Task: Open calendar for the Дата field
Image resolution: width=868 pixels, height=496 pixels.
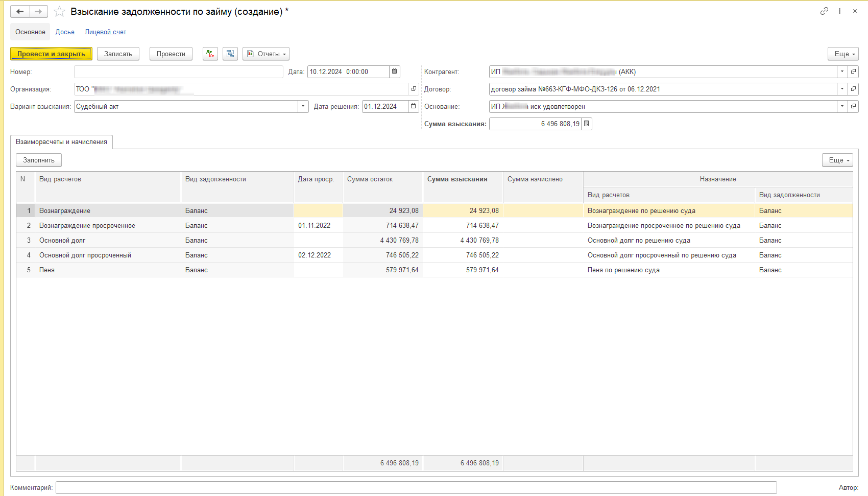Action: pyautogui.click(x=394, y=72)
